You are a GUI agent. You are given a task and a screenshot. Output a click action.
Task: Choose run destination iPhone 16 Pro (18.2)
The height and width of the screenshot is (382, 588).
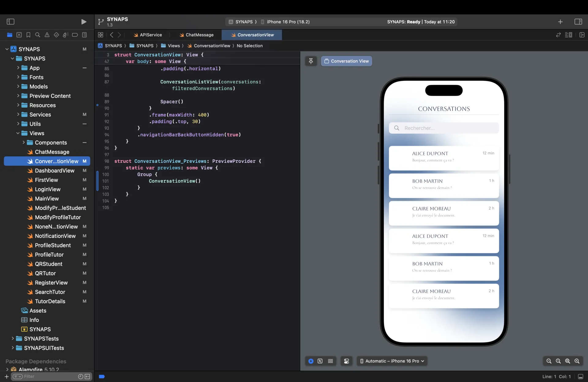click(x=285, y=22)
